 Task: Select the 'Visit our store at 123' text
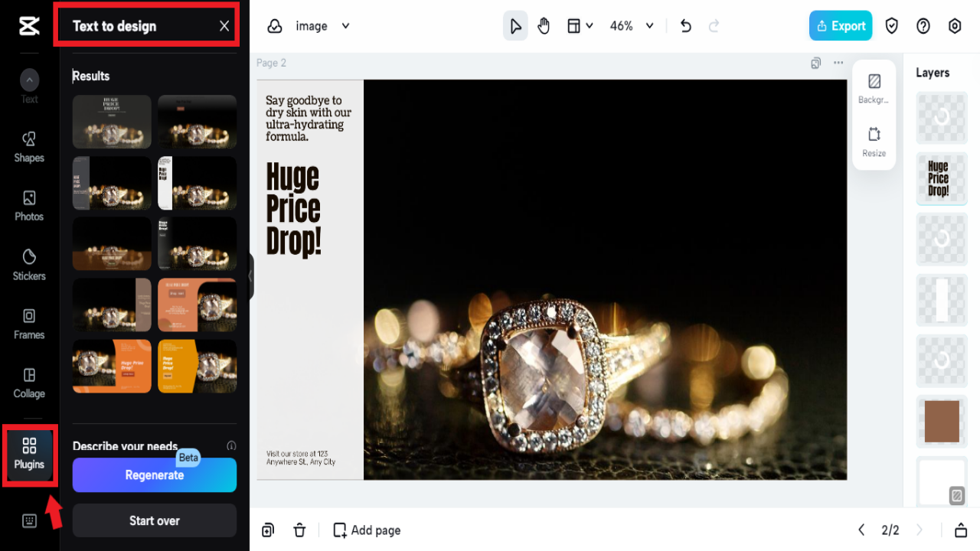(301, 458)
